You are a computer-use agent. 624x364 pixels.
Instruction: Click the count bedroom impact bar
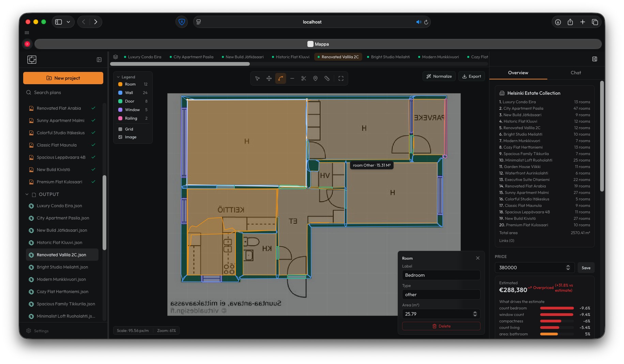[x=557, y=308]
